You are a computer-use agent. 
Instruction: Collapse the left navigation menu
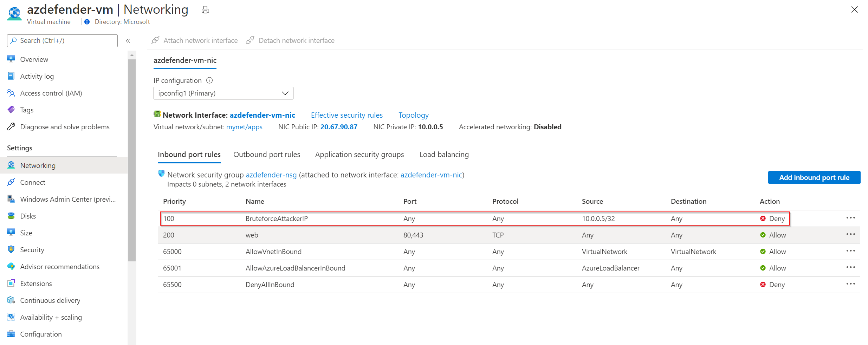[128, 41]
